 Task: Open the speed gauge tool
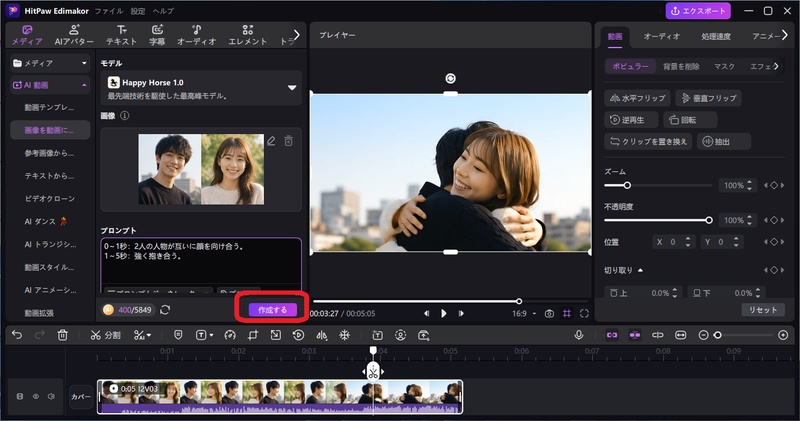[230, 335]
